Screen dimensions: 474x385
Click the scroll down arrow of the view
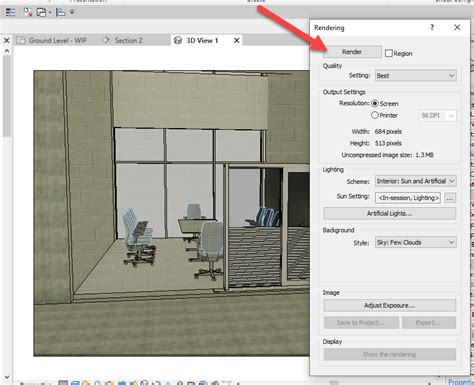point(7,377)
